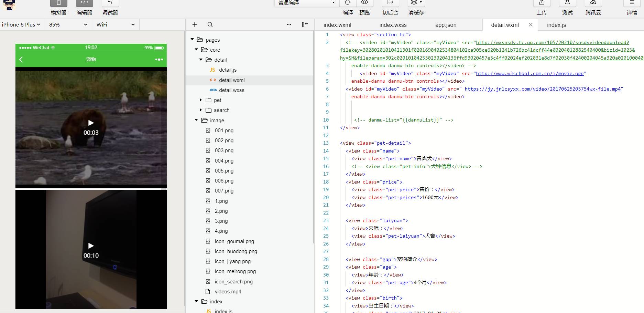644x313 pixels.
Task: Click the upload icon
Action: point(542,3)
